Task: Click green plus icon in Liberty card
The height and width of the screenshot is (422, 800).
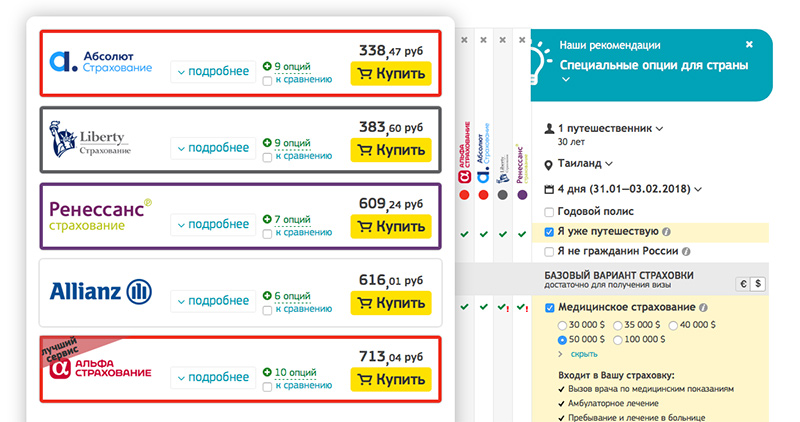Action: 267,143
